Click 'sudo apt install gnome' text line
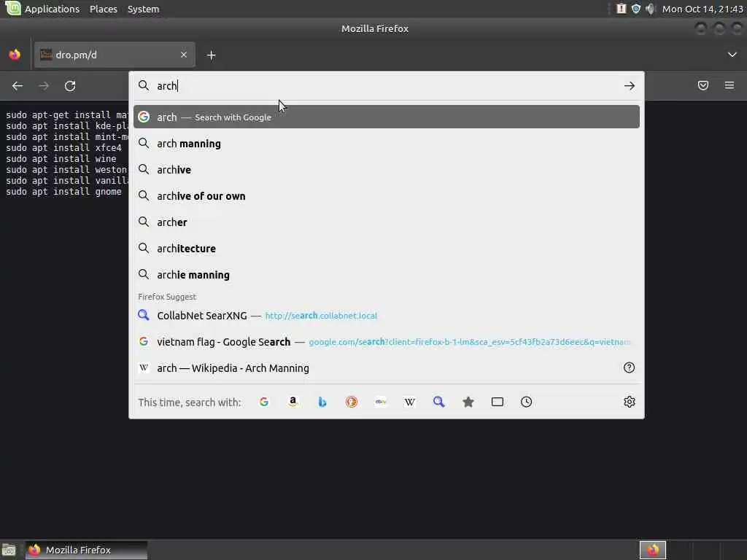The image size is (747, 560). pyautogui.click(x=64, y=192)
